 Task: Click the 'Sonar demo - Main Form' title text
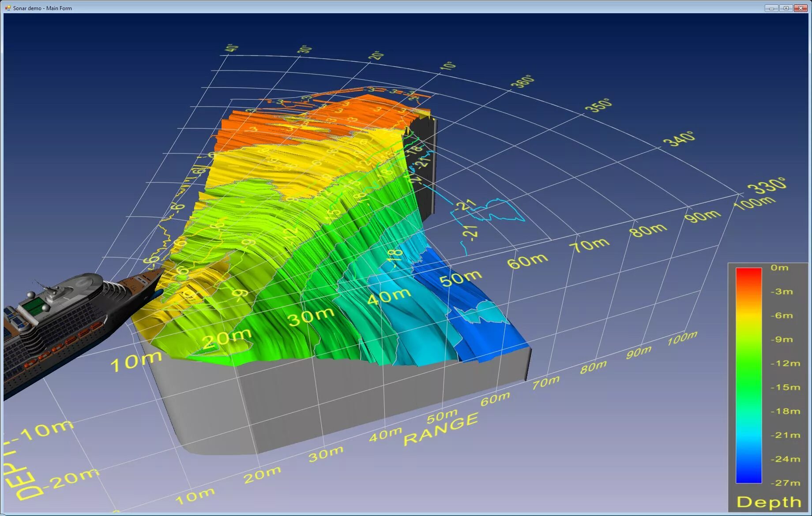[x=42, y=8]
